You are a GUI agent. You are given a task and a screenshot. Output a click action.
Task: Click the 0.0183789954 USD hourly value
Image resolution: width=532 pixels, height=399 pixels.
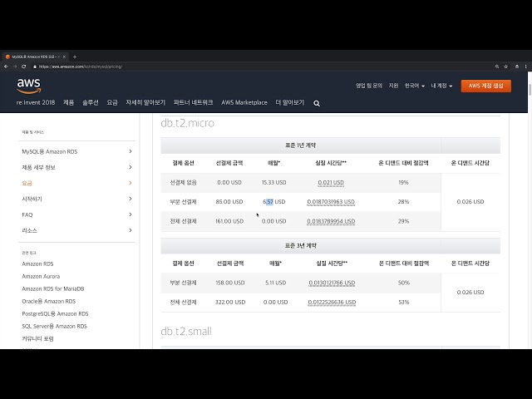tap(331, 221)
